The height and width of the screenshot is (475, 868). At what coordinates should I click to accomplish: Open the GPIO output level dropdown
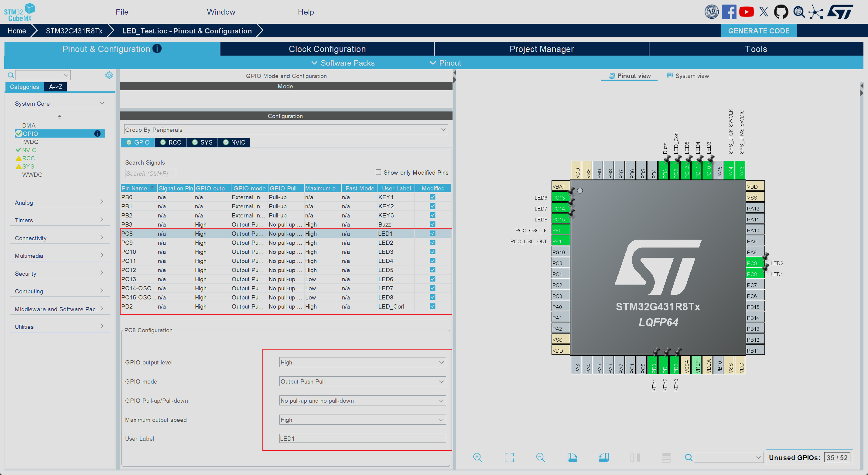tap(362, 362)
